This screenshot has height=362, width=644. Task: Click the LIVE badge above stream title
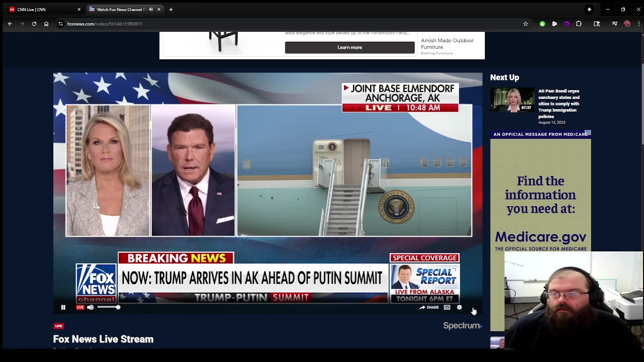click(x=58, y=326)
